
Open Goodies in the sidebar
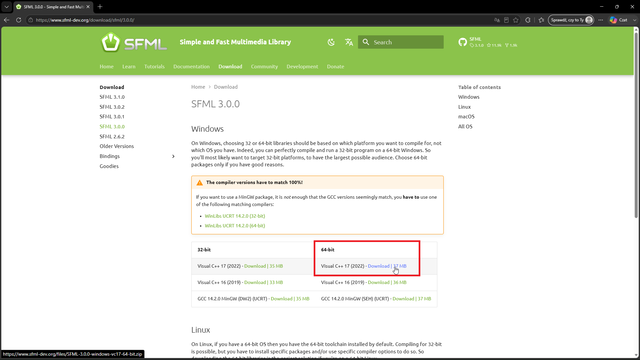pos(109,166)
